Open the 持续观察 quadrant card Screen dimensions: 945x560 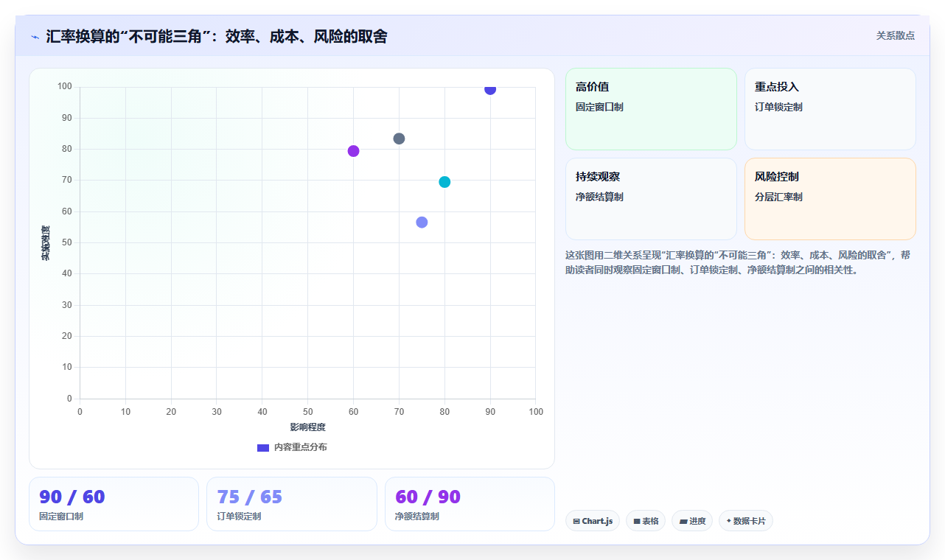(x=651, y=199)
